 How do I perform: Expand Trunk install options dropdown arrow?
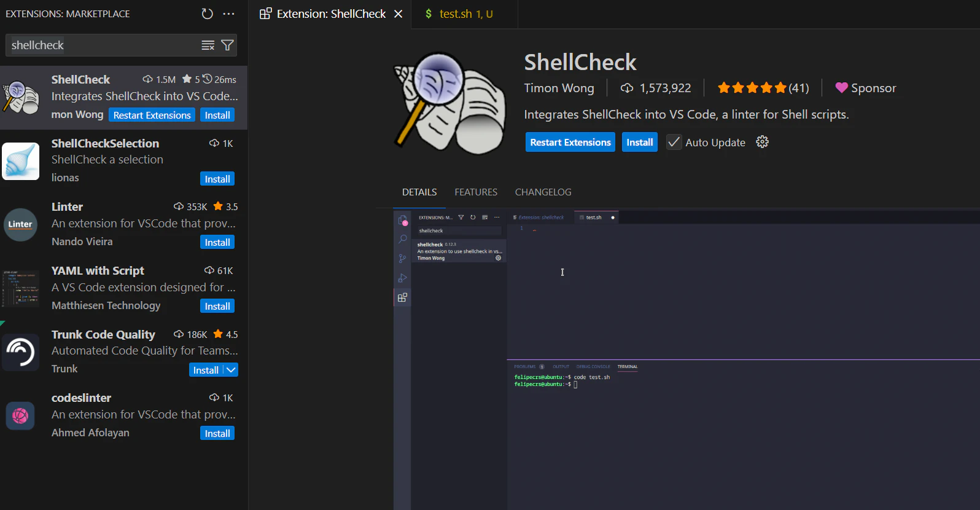231,370
